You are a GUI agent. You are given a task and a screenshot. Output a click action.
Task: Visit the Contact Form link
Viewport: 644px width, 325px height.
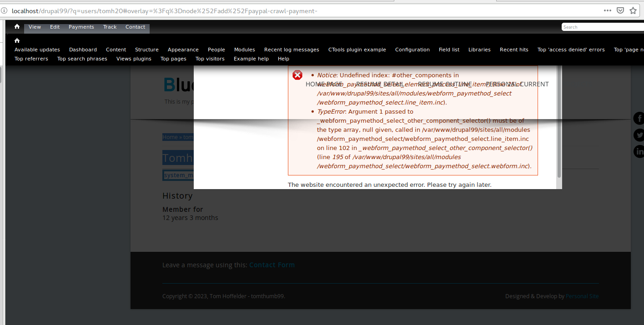pos(272,265)
